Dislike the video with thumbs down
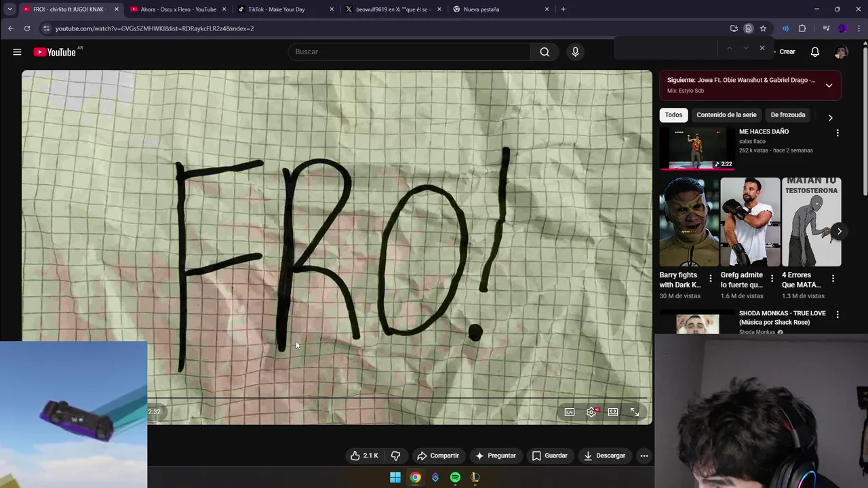Viewport: 868px width, 488px height. pyautogui.click(x=396, y=455)
